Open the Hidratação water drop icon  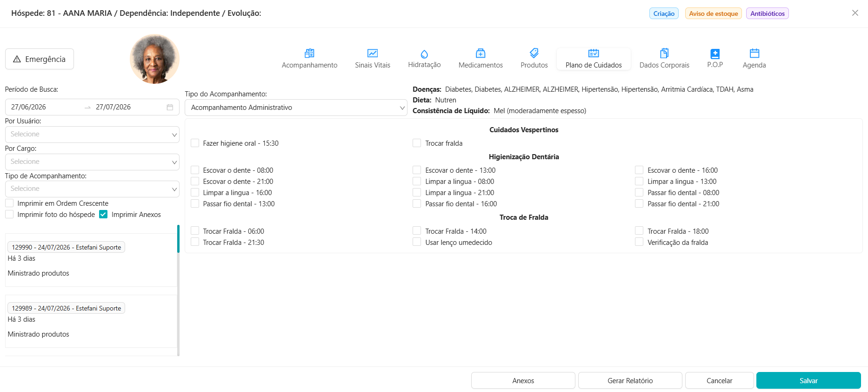pos(424,54)
